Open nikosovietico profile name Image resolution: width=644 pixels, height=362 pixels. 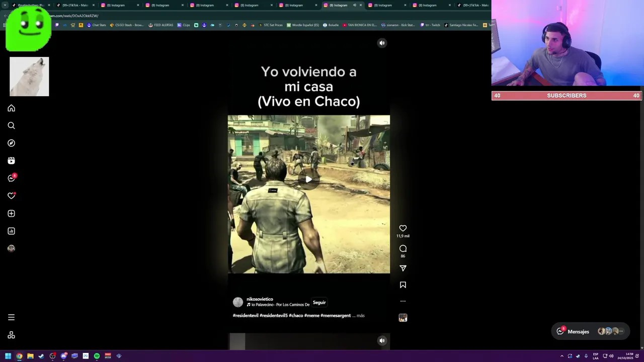pyautogui.click(x=260, y=299)
